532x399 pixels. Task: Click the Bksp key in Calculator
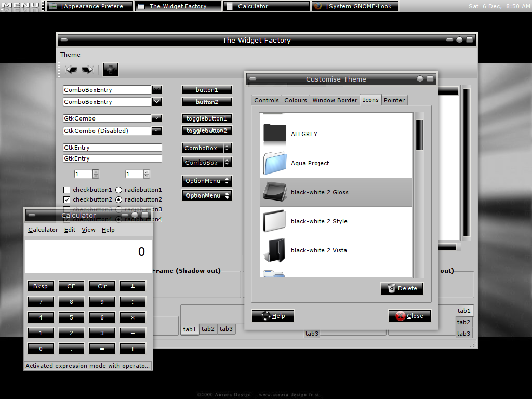click(41, 286)
